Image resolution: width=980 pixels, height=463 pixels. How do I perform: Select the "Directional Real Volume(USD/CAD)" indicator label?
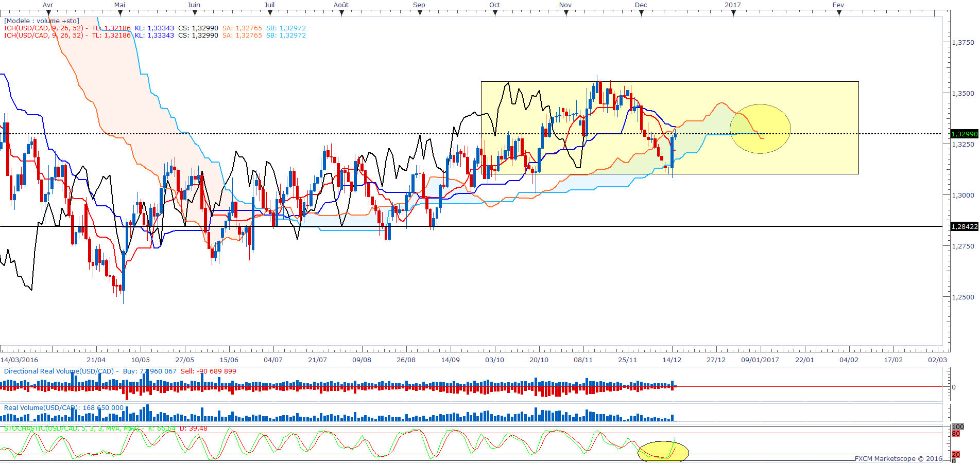[x=59, y=371]
